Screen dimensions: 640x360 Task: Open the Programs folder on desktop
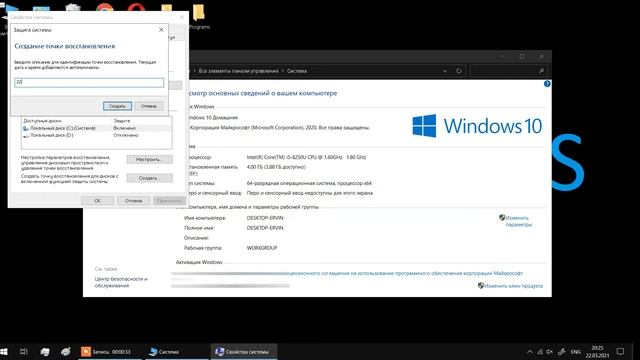tap(199, 16)
